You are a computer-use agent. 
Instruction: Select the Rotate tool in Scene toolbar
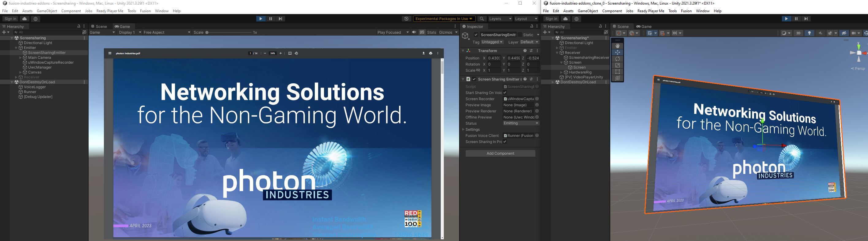617,59
